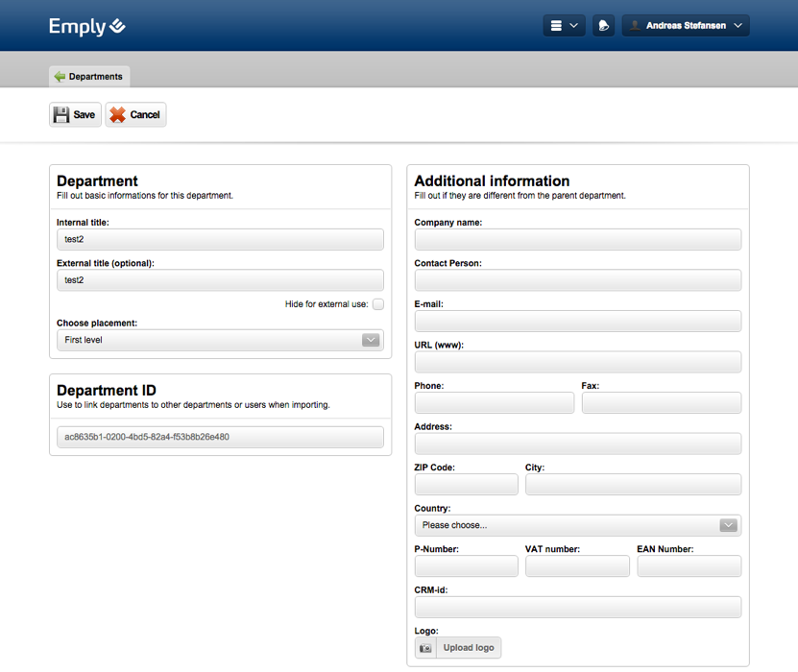Screen dimensions: 798x672
Task: Click the user avatar icon beside Andreas Stefansen
Action: coord(635,25)
